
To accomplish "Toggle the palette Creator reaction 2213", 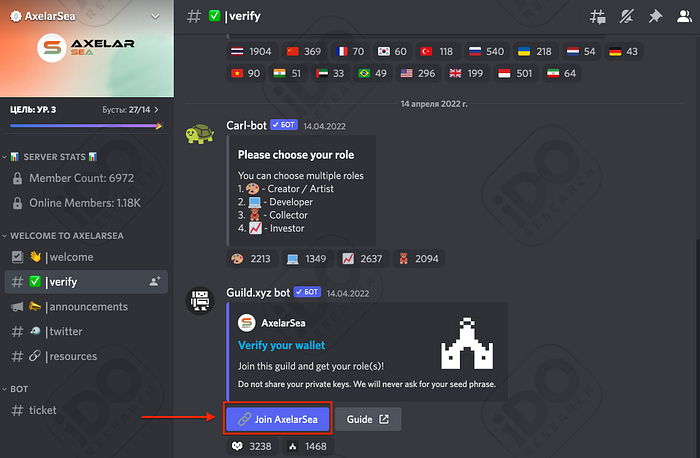I will (x=251, y=258).
